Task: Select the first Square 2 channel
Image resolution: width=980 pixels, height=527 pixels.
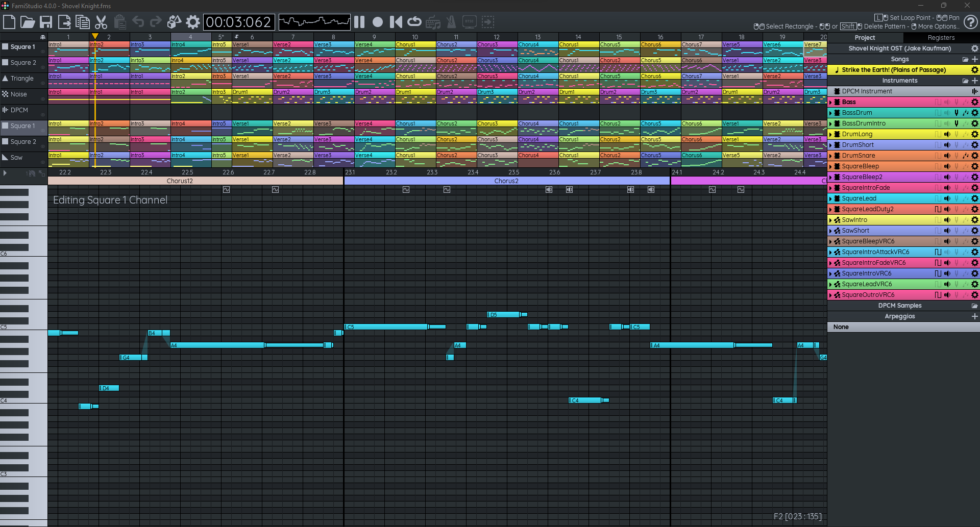Action: click(x=23, y=63)
